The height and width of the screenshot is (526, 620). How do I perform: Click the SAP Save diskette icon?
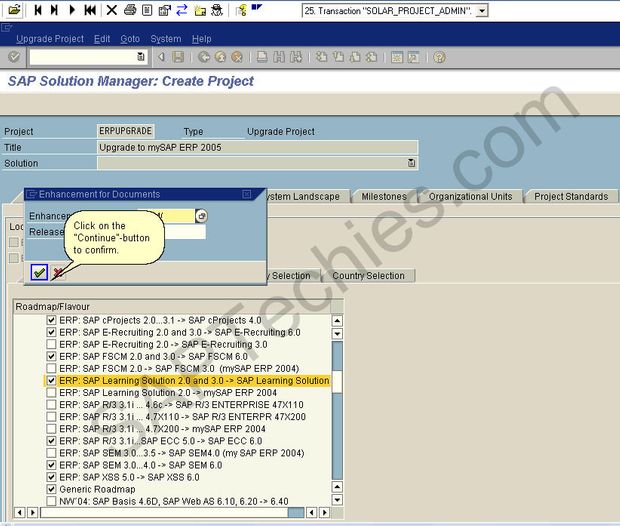[178, 57]
